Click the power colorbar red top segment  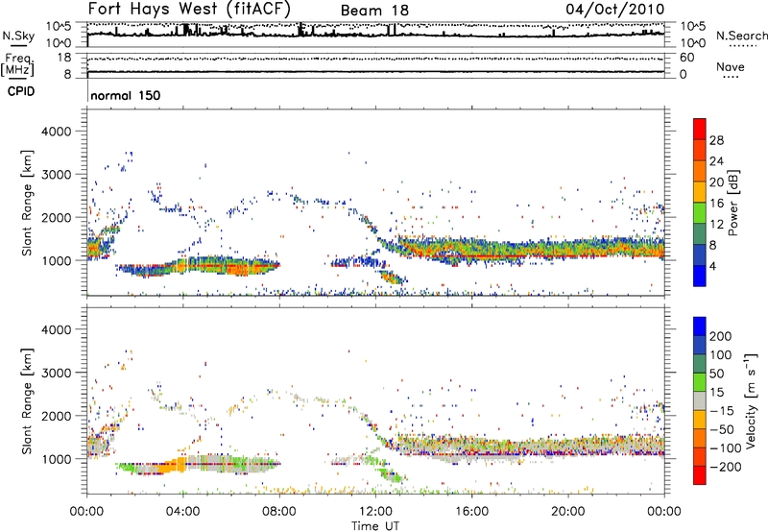[x=700, y=129]
